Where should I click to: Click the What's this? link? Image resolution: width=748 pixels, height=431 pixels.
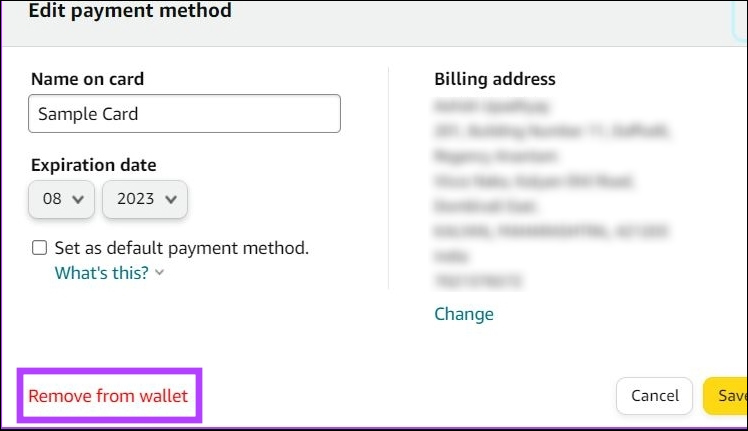coord(101,272)
